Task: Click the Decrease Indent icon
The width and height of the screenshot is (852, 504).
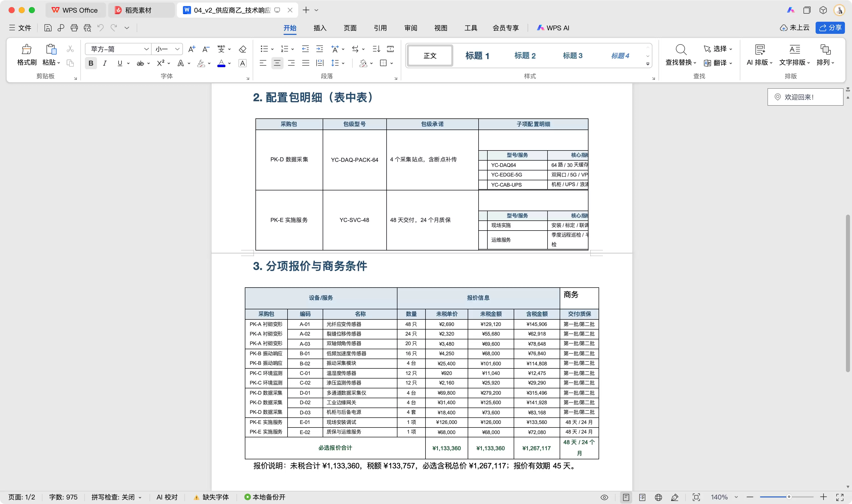Action: tap(305, 49)
